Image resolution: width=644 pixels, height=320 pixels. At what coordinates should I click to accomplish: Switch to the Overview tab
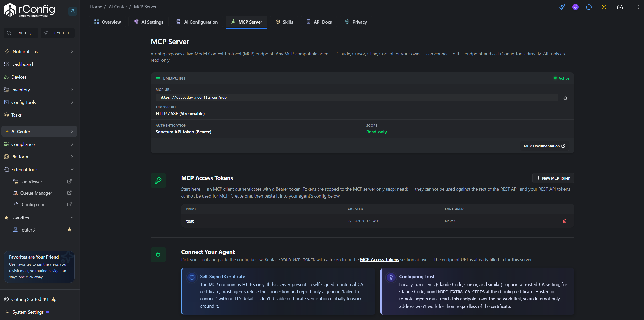coord(107,22)
